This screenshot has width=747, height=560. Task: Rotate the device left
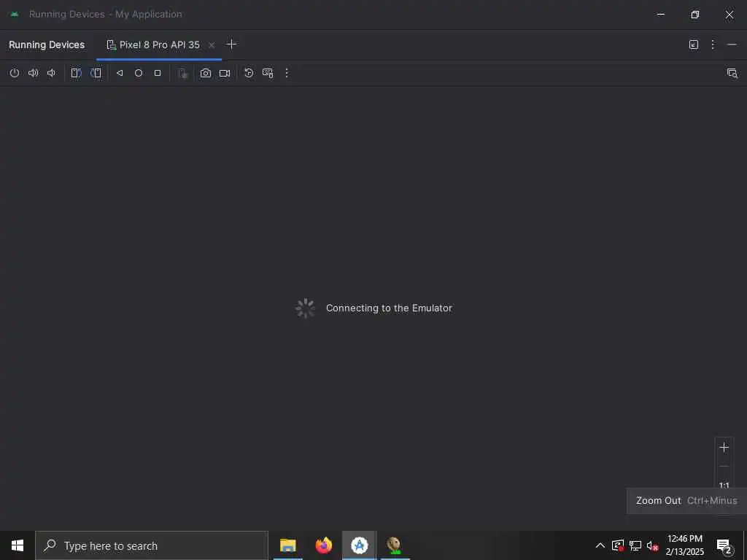(76, 73)
